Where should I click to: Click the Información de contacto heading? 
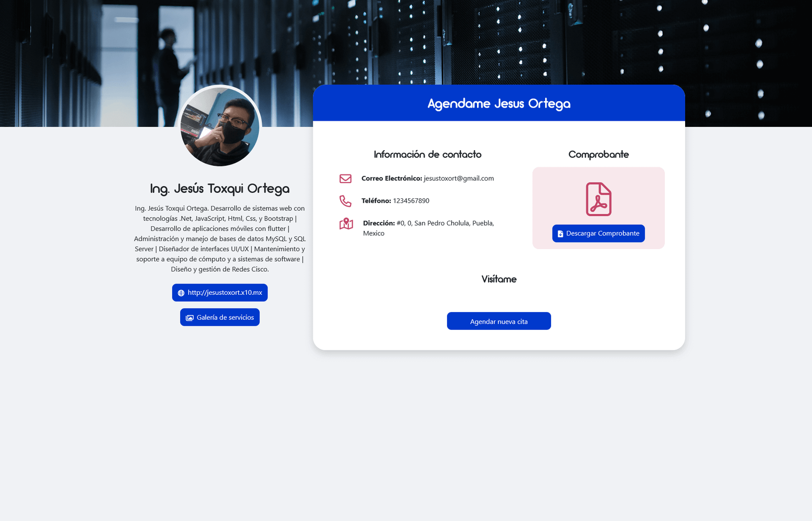tap(427, 155)
